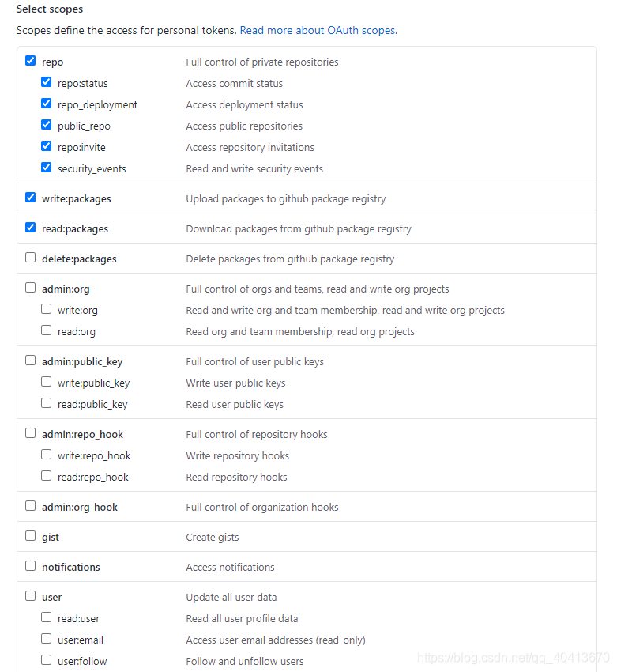
Task: Enable the gist creation scope
Action: pyautogui.click(x=30, y=535)
